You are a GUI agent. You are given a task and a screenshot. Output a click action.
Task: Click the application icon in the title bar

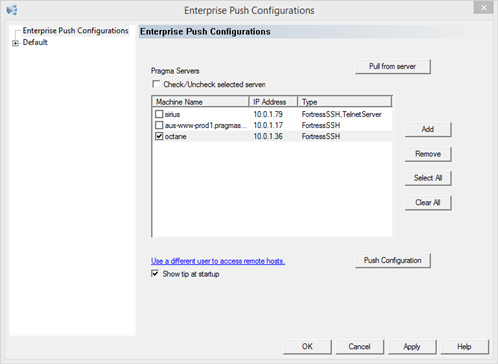pos(12,10)
